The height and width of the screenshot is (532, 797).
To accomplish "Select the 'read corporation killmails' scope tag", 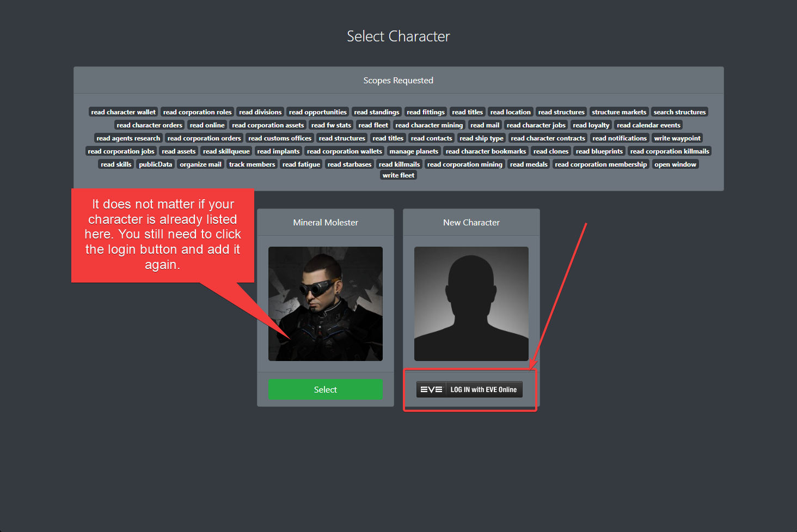I will click(670, 151).
